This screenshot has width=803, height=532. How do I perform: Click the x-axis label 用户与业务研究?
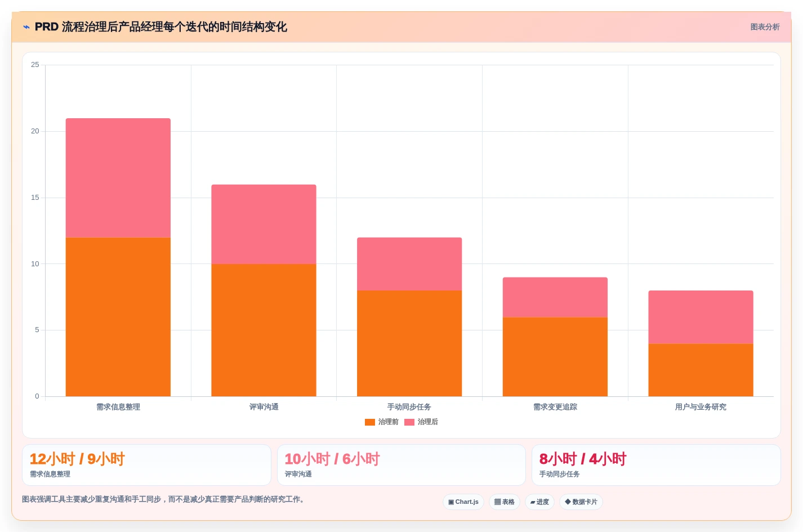coord(701,407)
